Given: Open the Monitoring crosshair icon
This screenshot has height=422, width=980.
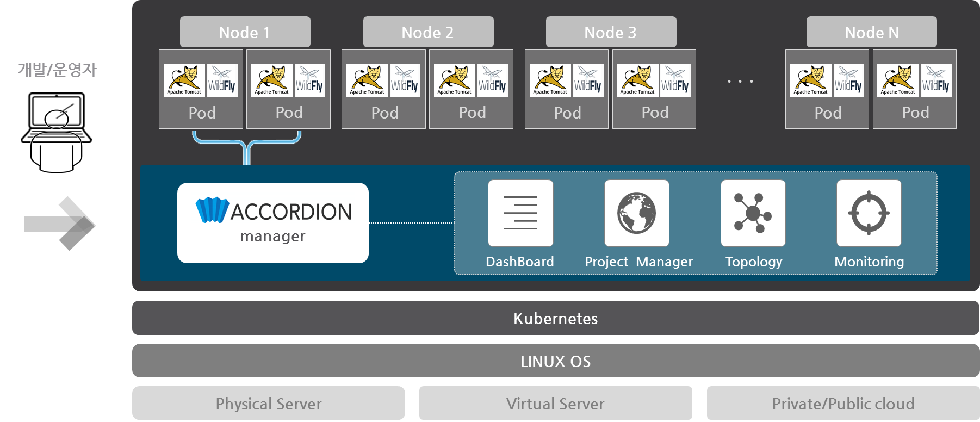Looking at the screenshot, I should [x=869, y=213].
